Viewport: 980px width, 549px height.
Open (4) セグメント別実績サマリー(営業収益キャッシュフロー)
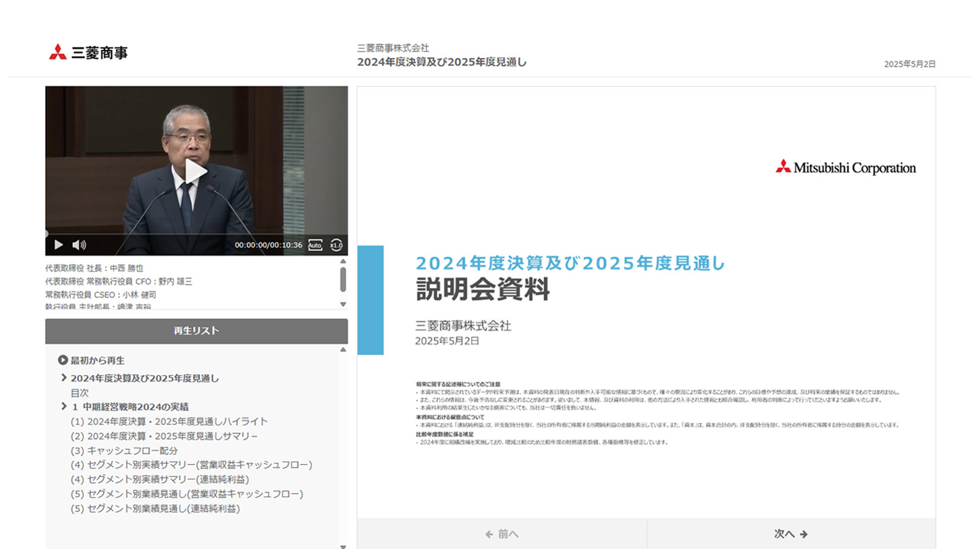tap(192, 465)
